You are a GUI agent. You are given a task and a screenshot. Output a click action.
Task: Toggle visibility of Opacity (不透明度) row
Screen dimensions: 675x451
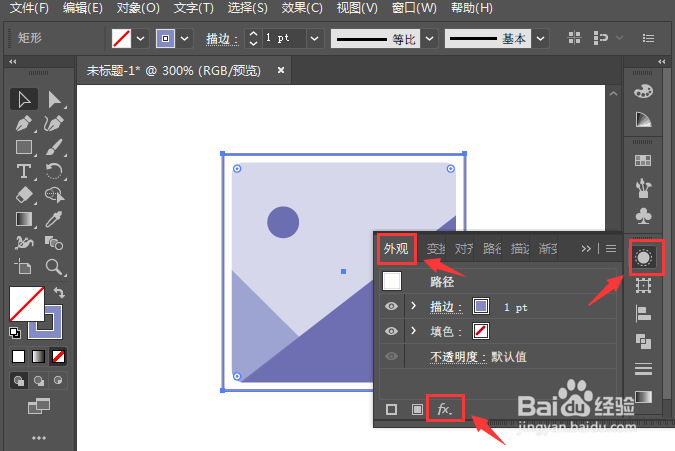391,356
